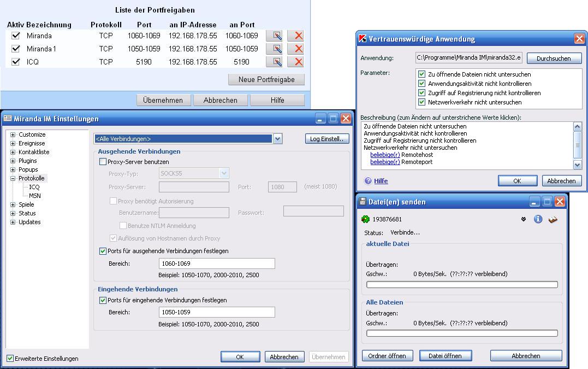Expand the Customize tree node
The width and height of the screenshot is (588, 369).
tap(13, 134)
